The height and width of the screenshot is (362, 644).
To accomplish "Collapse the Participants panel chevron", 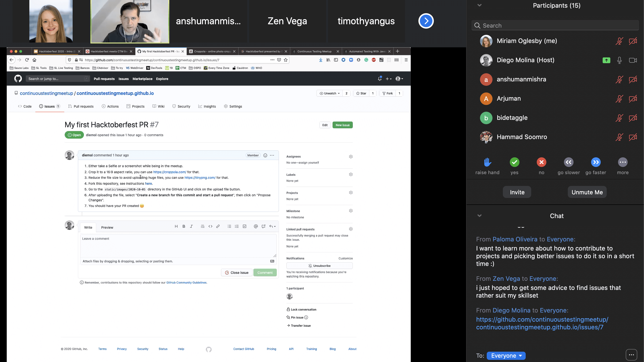I will 479,5.
